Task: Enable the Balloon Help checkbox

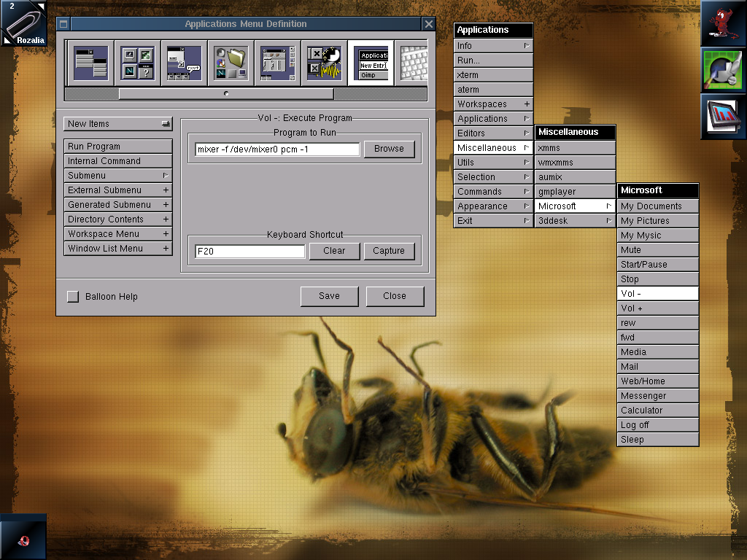Action: point(73,297)
